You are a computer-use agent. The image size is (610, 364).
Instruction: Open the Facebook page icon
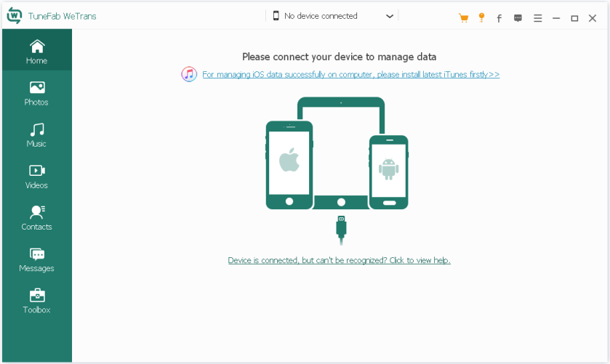(x=499, y=18)
